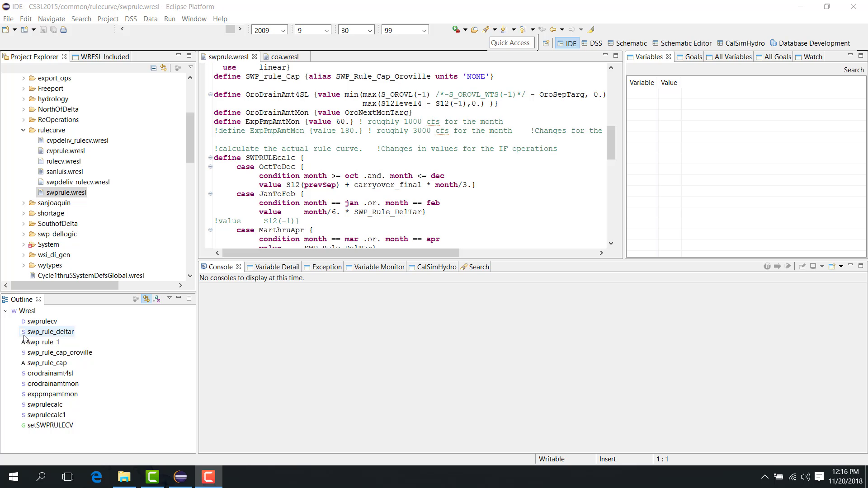Toggle Link with Editor in Outline

(146, 299)
